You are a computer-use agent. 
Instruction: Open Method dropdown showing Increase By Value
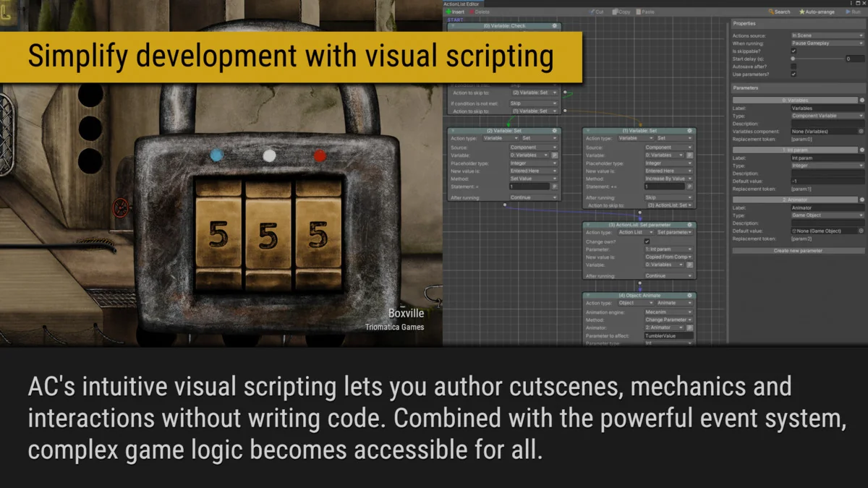(x=668, y=179)
